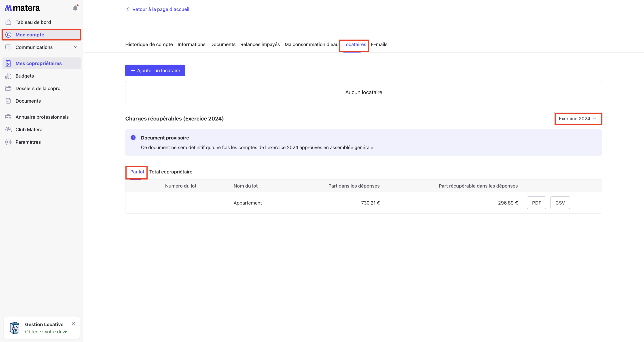Open the Exercice 2024 dropdown
Image resolution: width=644 pixels, height=342 pixels.
pos(578,118)
